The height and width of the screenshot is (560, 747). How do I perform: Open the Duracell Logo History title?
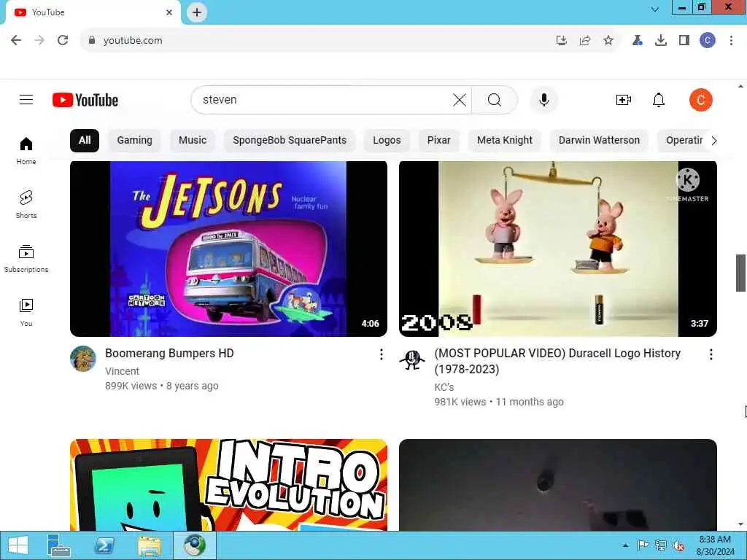(x=557, y=361)
